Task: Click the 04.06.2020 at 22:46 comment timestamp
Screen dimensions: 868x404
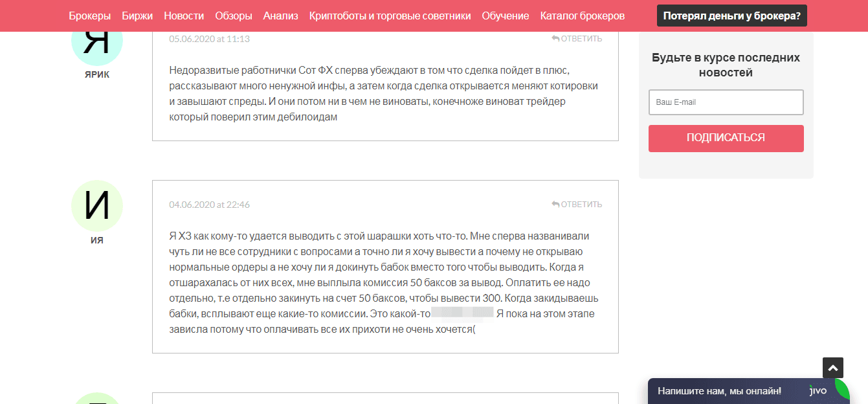Action: pyautogui.click(x=209, y=205)
